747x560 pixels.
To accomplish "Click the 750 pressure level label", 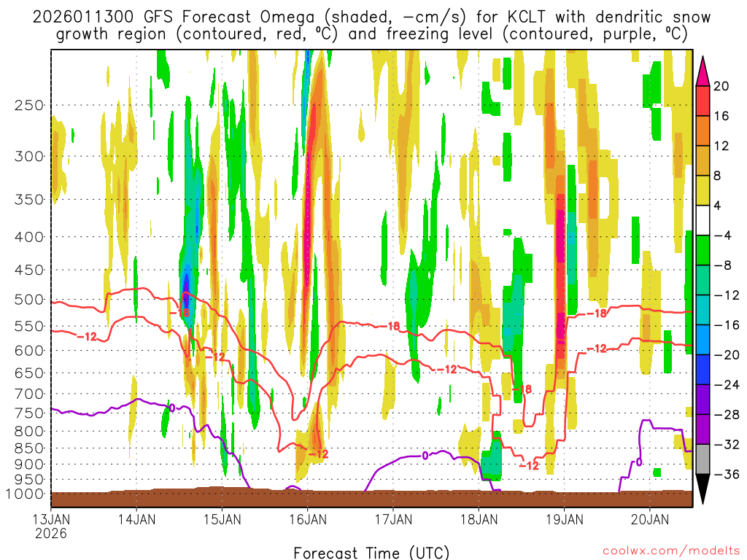I will click(29, 413).
